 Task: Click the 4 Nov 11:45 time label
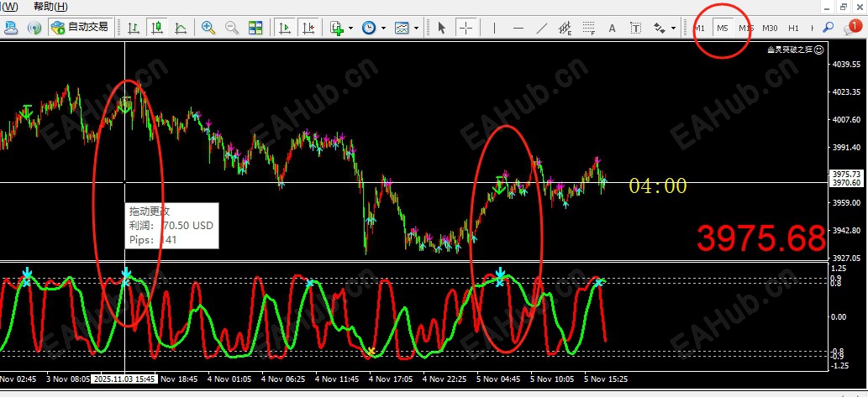[337, 379]
